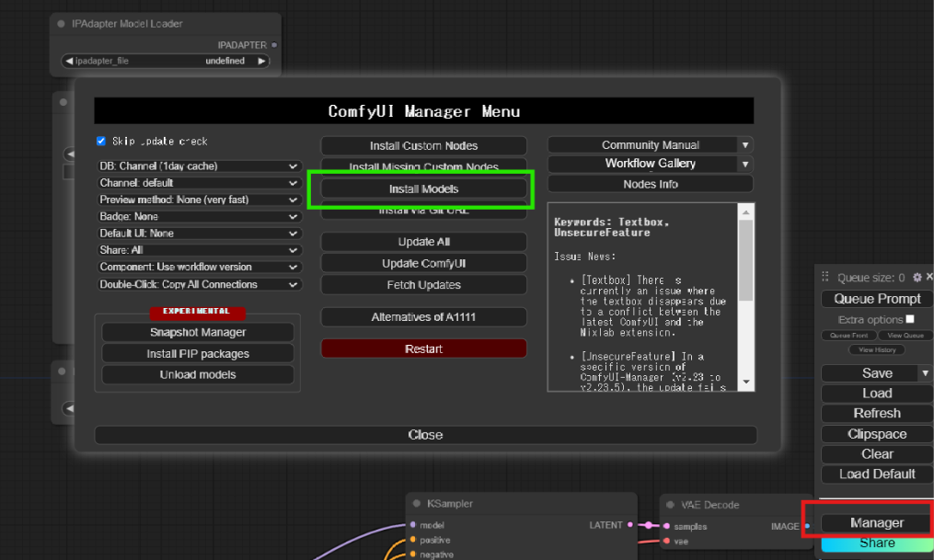The height and width of the screenshot is (560, 934).
Task: Click the news panel scrollbar thumb
Action: [x=745, y=260]
